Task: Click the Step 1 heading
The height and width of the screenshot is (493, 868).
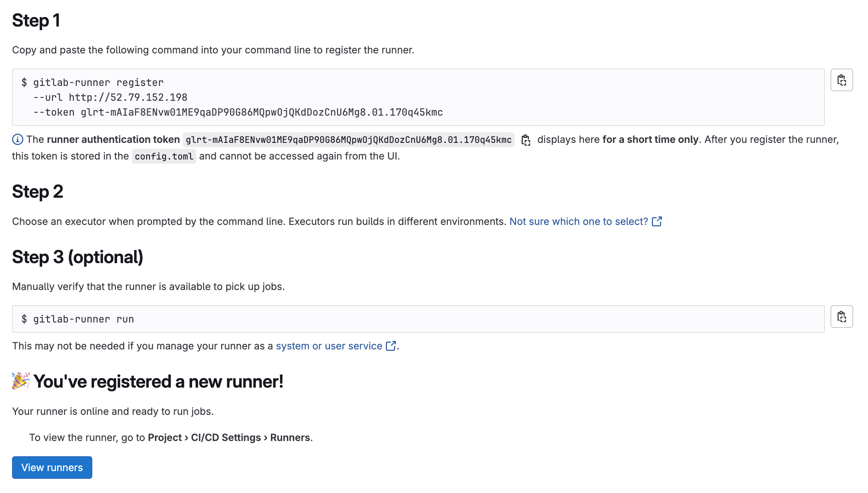Action: point(36,21)
